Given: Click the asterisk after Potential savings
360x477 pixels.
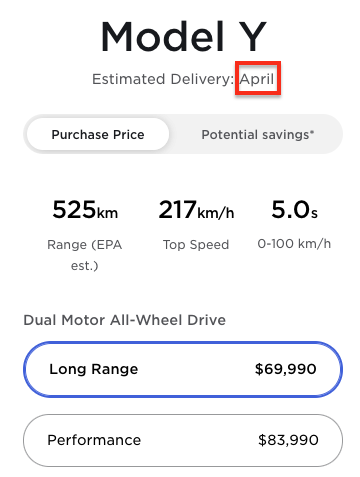Looking at the screenshot, I should pyautogui.click(x=312, y=132).
